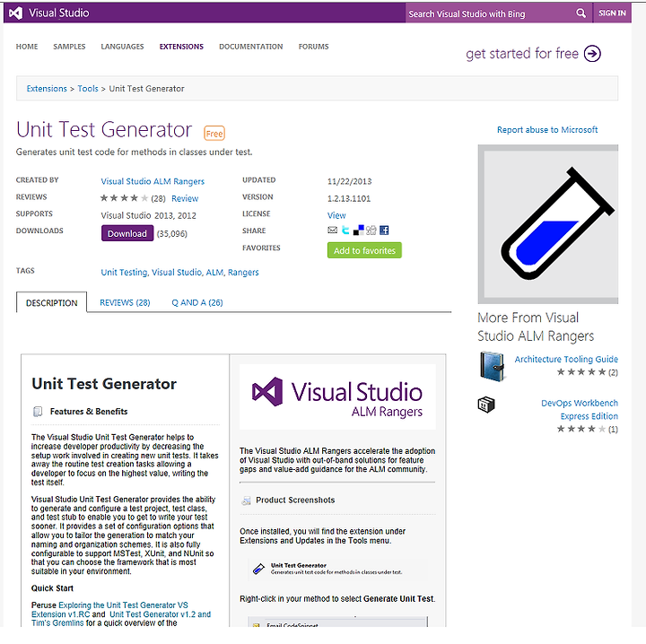The height and width of the screenshot is (644, 646).
Task: Share via the Digg icon
Action: pyautogui.click(x=371, y=231)
